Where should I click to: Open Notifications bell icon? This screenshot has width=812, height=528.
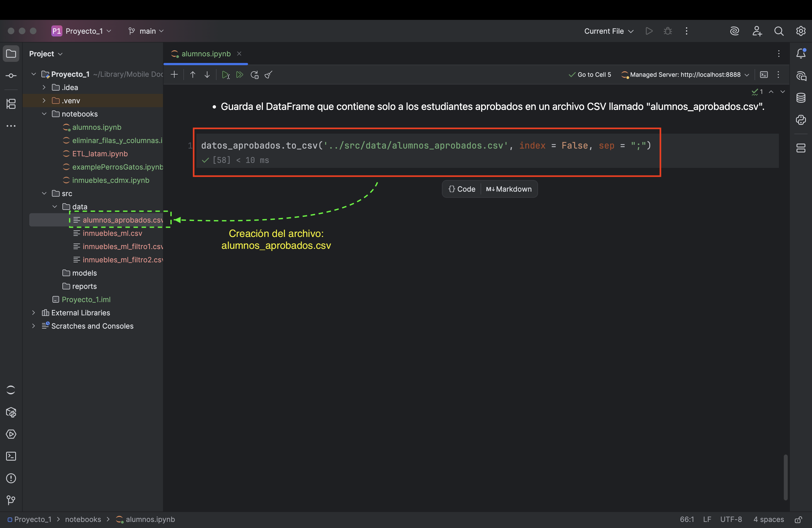click(801, 54)
